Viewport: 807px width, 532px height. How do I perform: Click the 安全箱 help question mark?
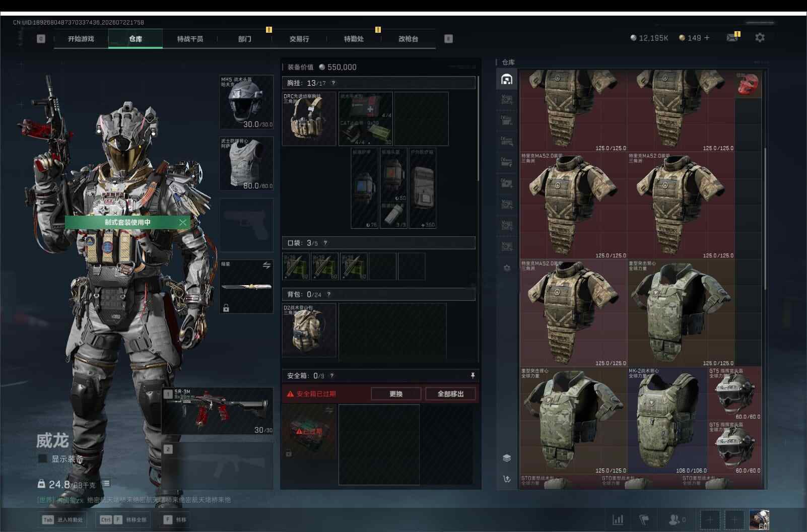pyautogui.click(x=331, y=376)
